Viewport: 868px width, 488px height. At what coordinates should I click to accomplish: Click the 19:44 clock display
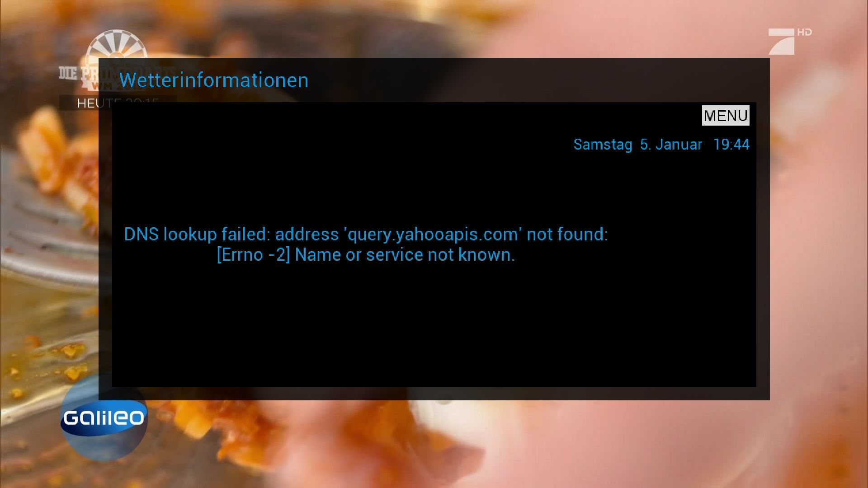731,145
